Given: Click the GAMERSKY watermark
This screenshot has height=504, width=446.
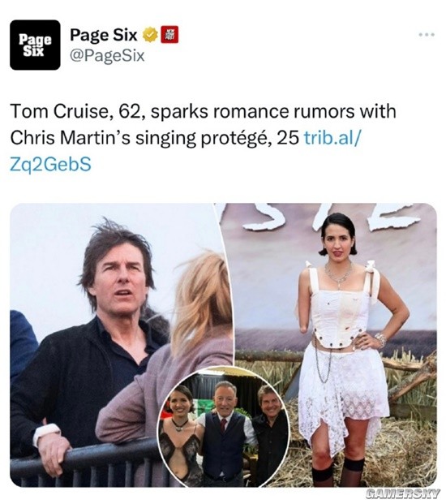Looking at the screenshot, I should pos(403,493).
